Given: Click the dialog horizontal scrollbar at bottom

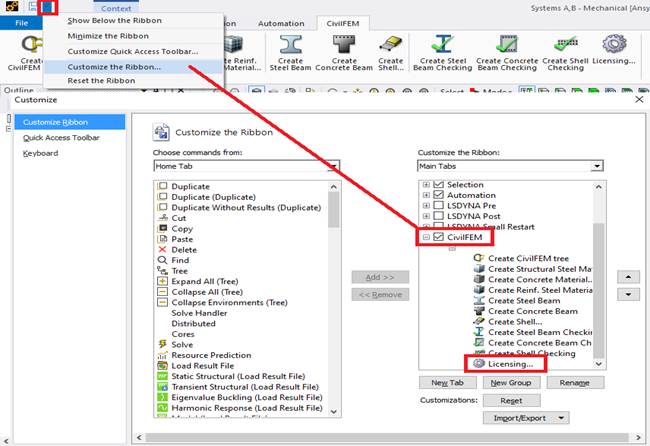Looking at the screenshot, I should pos(388,437).
